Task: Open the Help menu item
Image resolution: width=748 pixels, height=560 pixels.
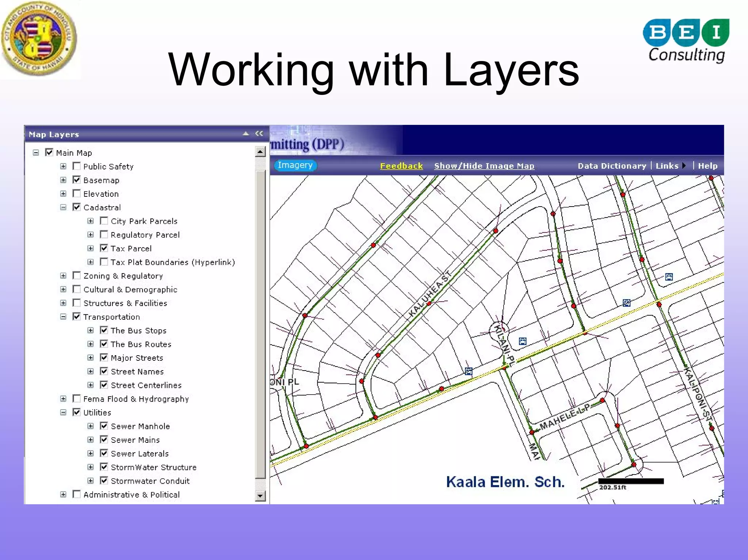Action: pyautogui.click(x=707, y=166)
